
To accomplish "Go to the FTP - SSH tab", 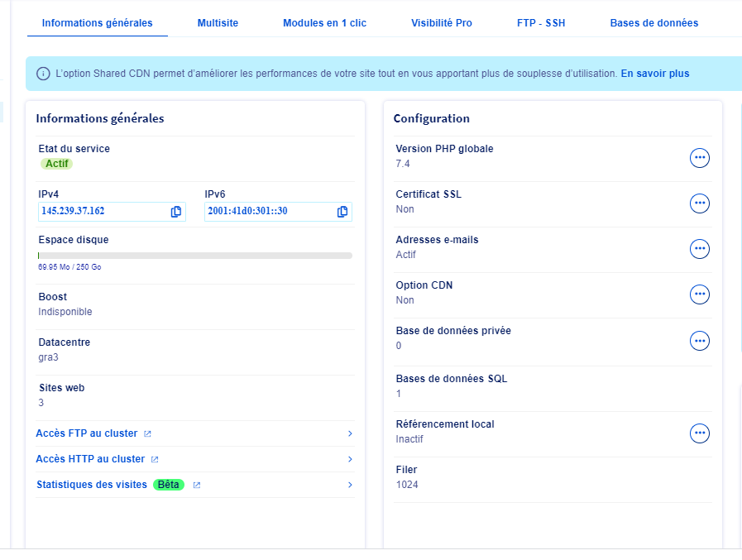I will point(541,23).
